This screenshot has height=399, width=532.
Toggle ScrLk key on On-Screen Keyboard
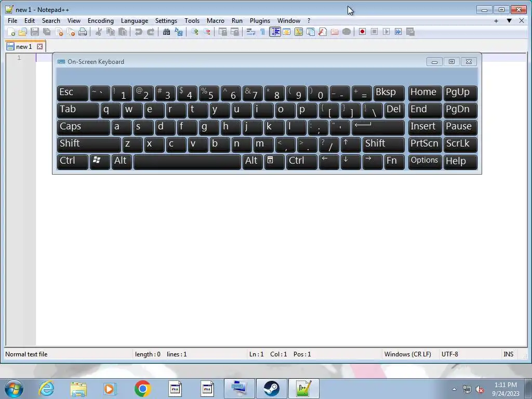(x=460, y=144)
